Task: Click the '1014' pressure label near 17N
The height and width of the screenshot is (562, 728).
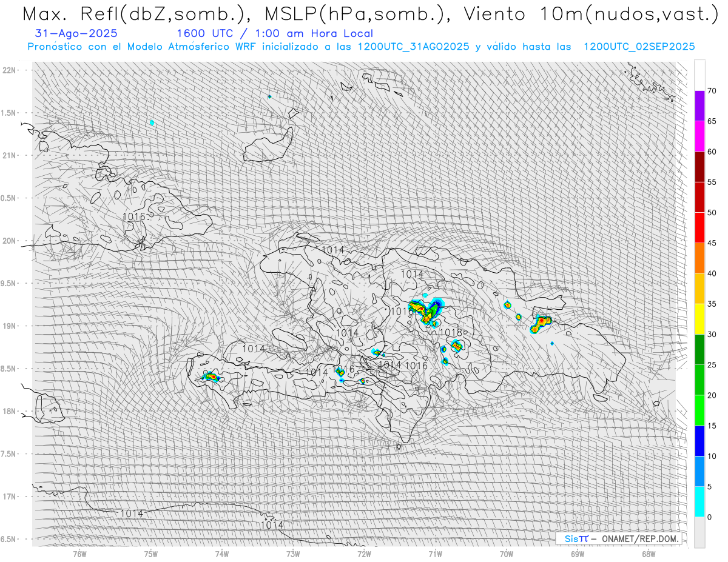Action: click(132, 513)
